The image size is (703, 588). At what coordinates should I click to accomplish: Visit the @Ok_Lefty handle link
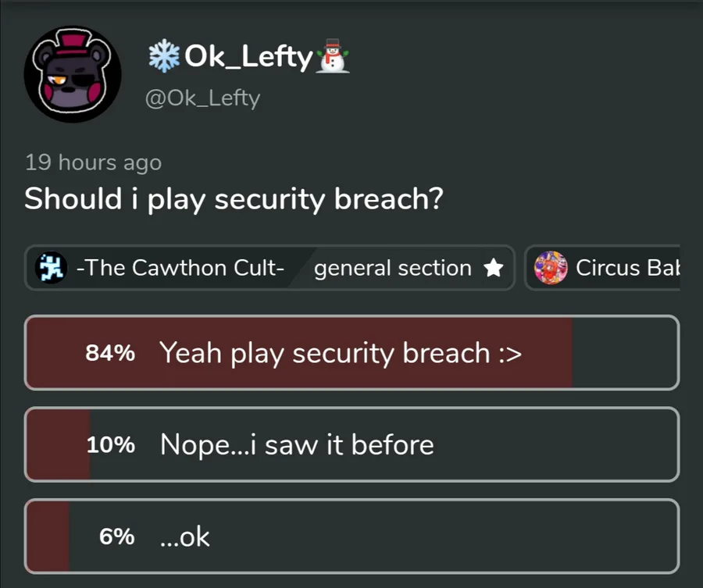pyautogui.click(x=203, y=98)
